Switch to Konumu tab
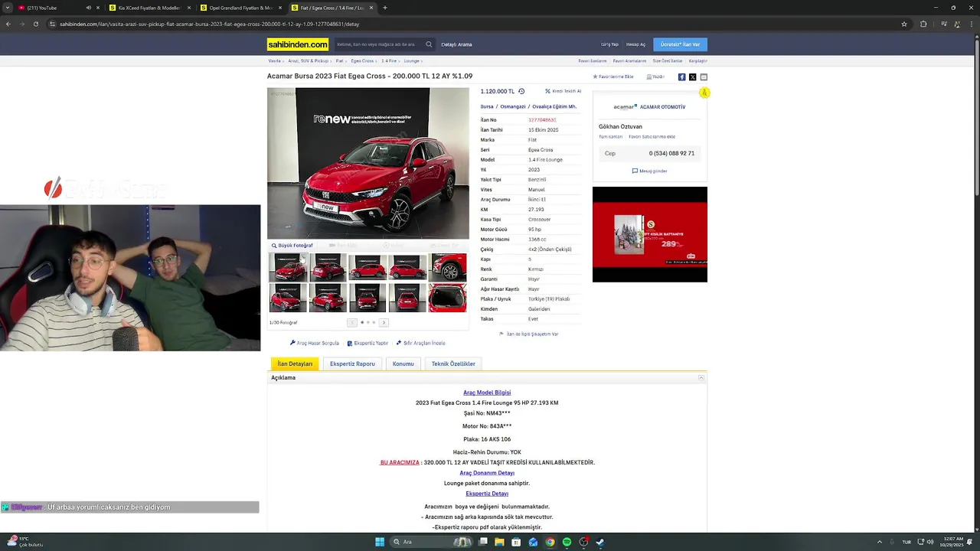This screenshot has height=551, width=980. click(x=403, y=364)
